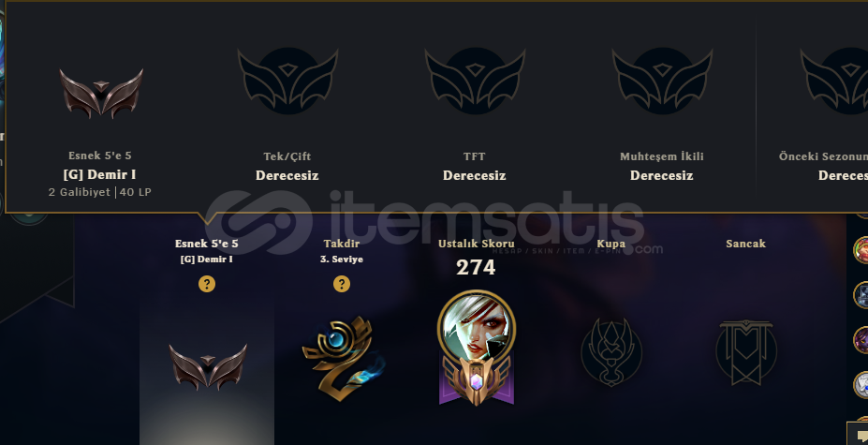This screenshot has height=445, width=868.
Task: Click the 2 Galibiyet 40 LP text
Action: (99, 192)
